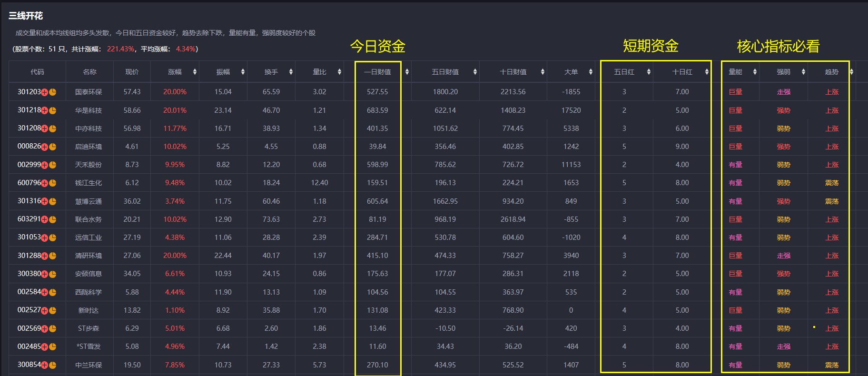Open the orange pie icon beside 301288
This screenshot has height=376, width=868.
[x=53, y=256]
